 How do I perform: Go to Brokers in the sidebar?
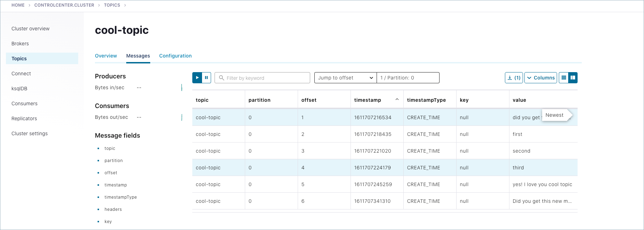[20, 44]
